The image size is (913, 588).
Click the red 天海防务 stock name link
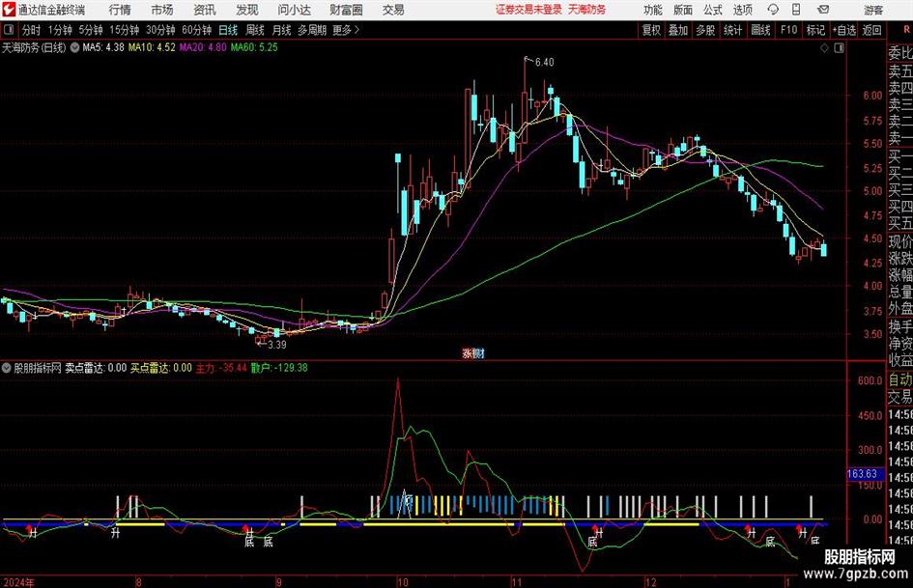(x=587, y=10)
